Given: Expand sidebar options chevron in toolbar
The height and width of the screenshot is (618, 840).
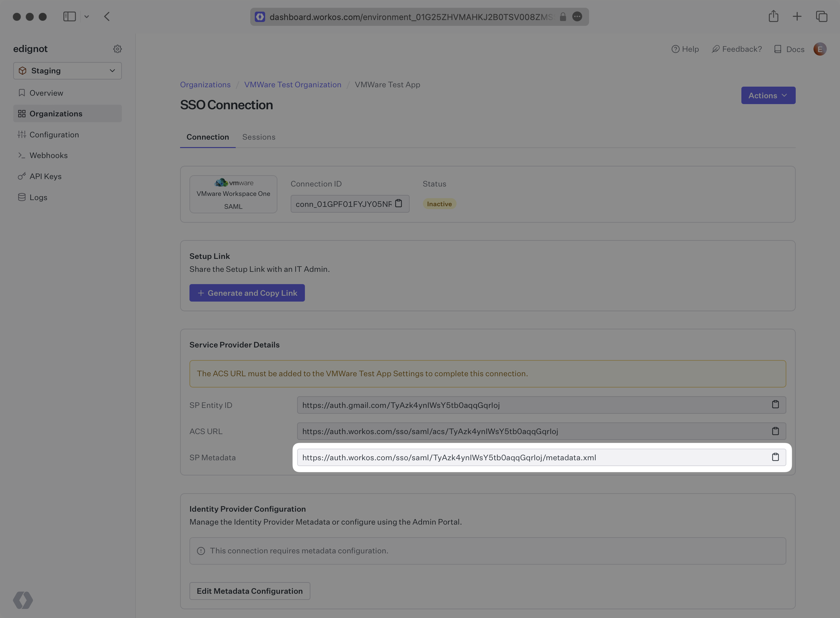Looking at the screenshot, I should click(x=86, y=16).
